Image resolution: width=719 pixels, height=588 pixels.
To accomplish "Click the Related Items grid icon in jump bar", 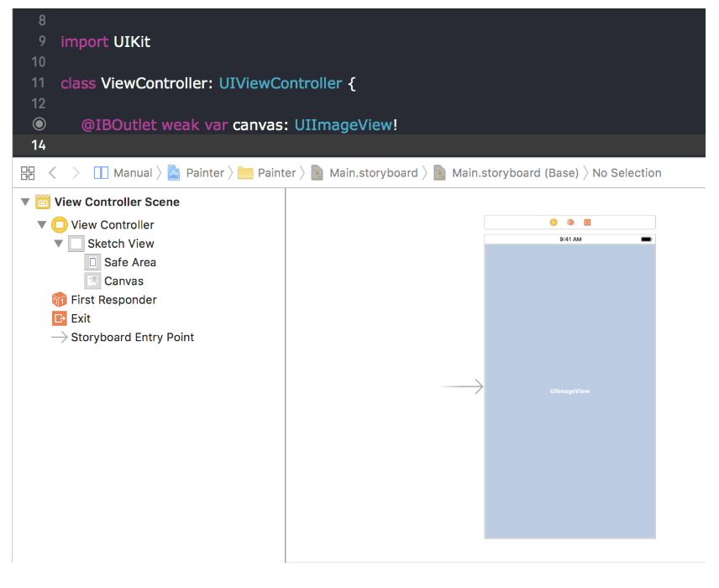I will [x=28, y=172].
